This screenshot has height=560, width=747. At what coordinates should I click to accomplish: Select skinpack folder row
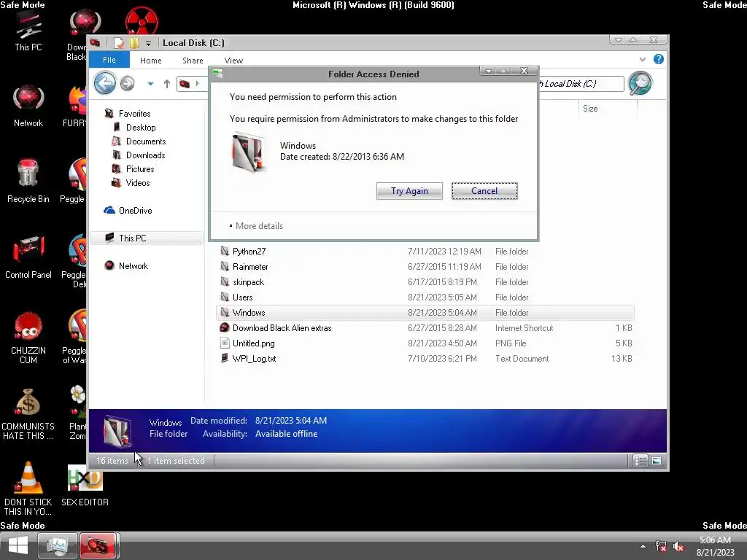(x=425, y=282)
